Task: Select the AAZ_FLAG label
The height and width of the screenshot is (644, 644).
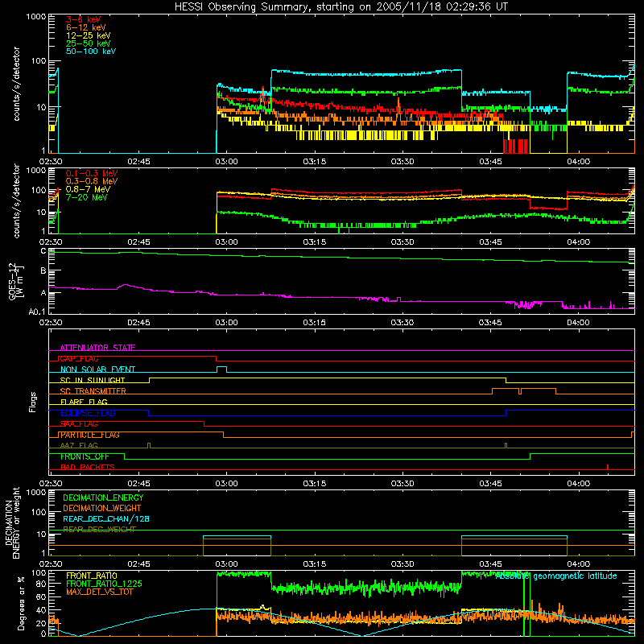Action: 79,445
